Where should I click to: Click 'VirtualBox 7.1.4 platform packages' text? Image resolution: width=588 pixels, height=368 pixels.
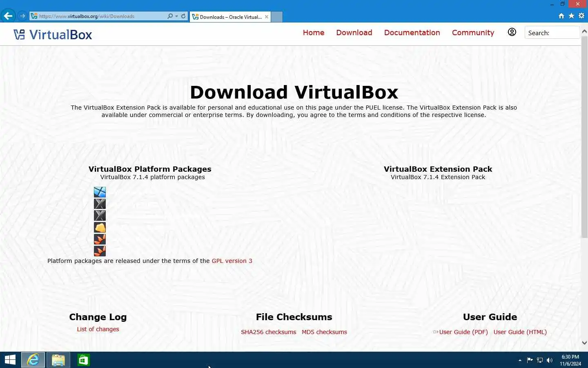[152, 177]
